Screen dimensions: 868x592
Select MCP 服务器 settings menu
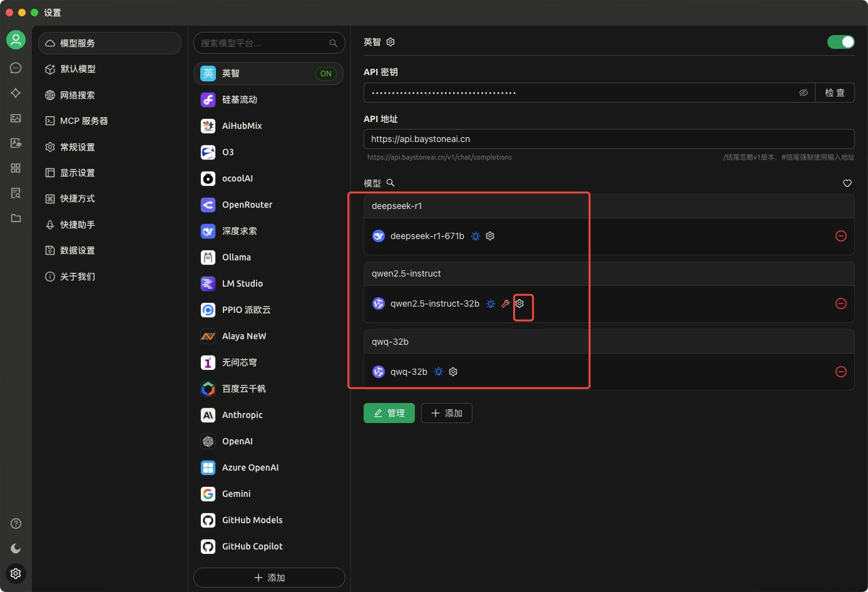click(110, 121)
